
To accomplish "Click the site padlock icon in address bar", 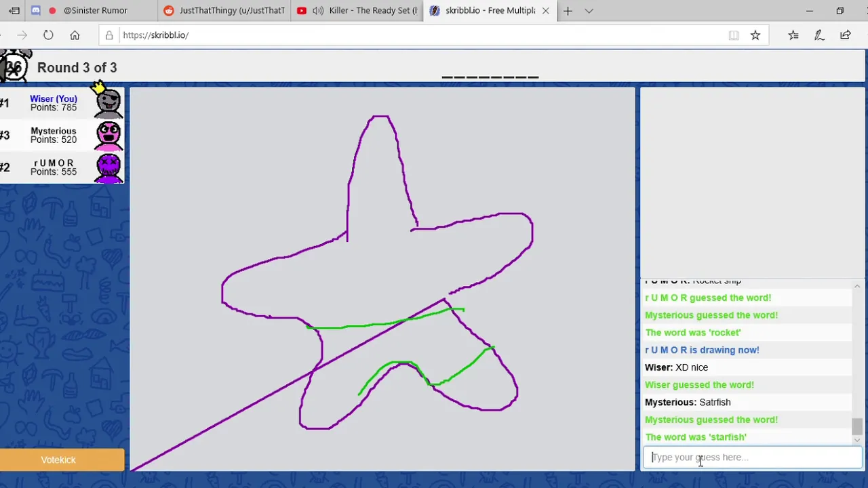I will tap(109, 35).
